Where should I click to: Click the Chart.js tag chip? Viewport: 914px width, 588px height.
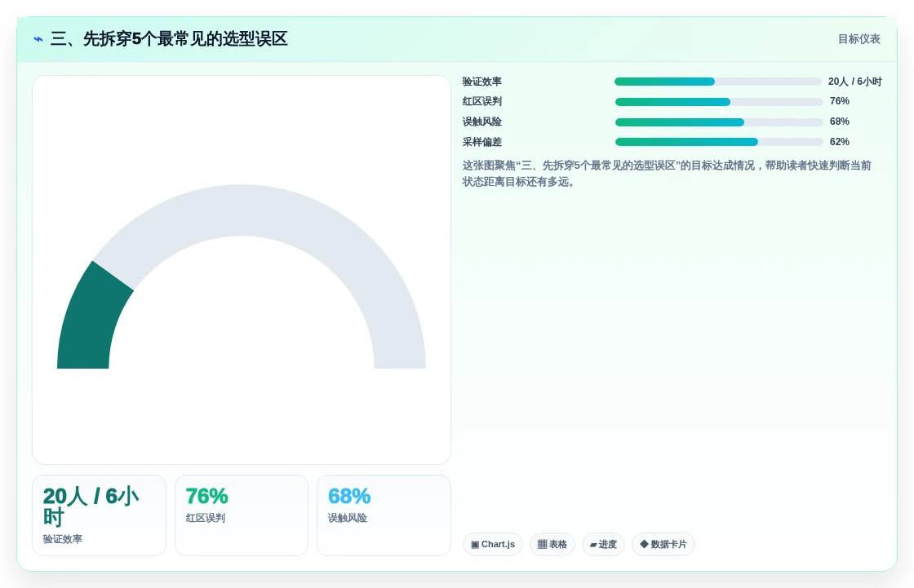point(493,544)
